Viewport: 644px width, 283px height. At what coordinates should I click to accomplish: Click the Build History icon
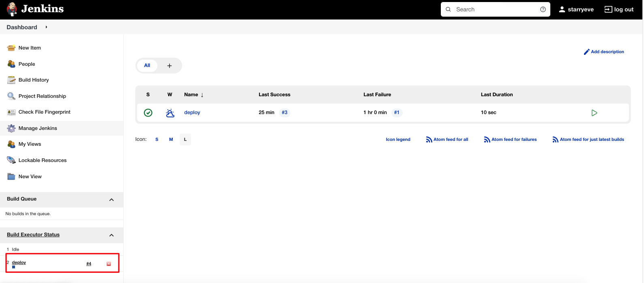[x=11, y=80]
